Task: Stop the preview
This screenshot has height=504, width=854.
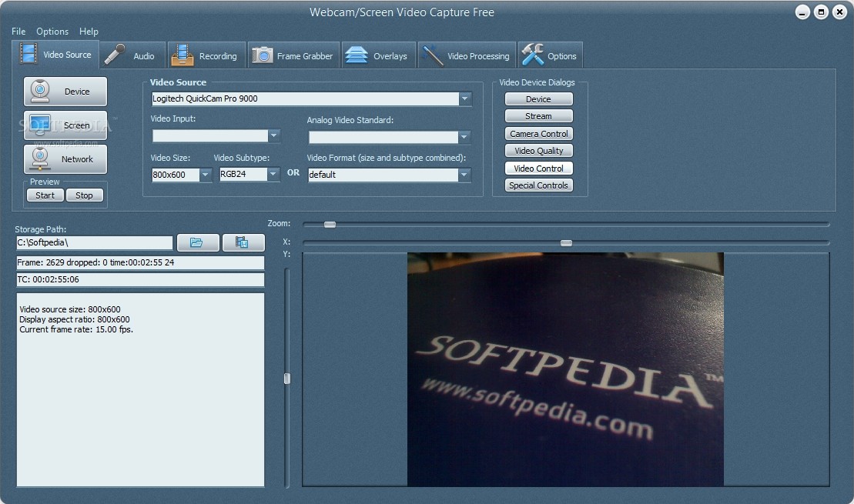Action: pos(85,195)
